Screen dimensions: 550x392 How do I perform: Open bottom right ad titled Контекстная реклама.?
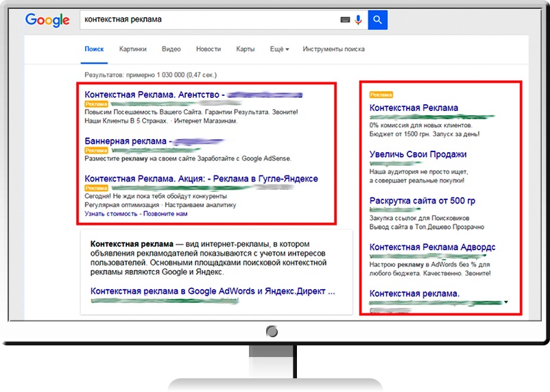[x=414, y=293]
